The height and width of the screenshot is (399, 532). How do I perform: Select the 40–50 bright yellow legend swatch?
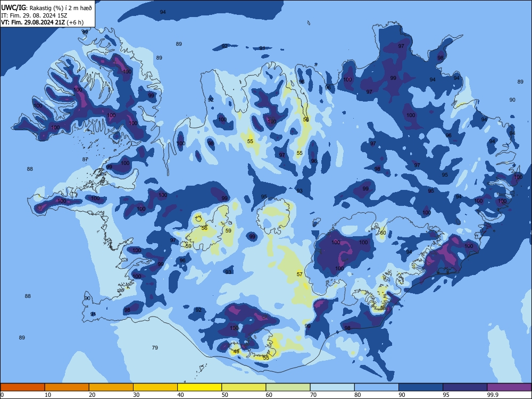point(199,387)
